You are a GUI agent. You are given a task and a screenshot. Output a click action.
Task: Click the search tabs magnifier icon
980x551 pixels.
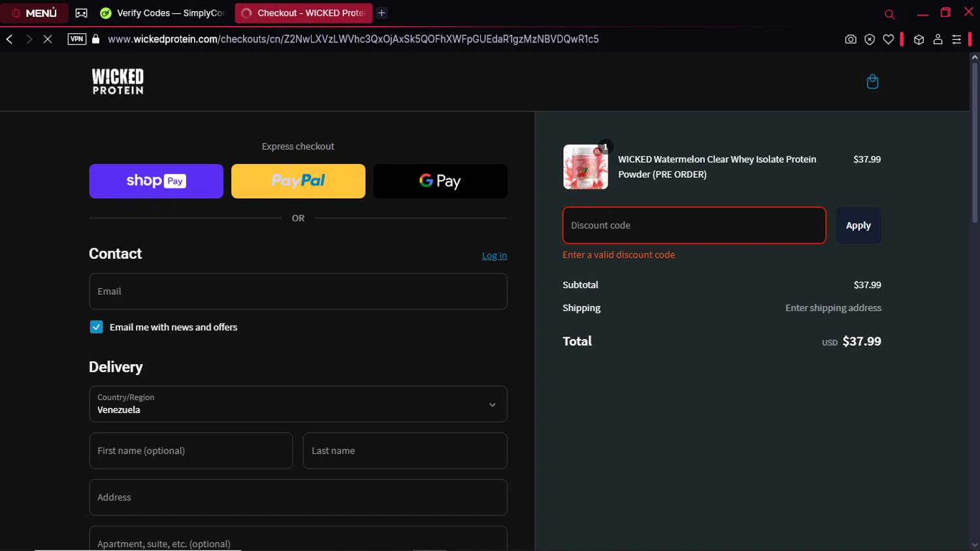(889, 14)
